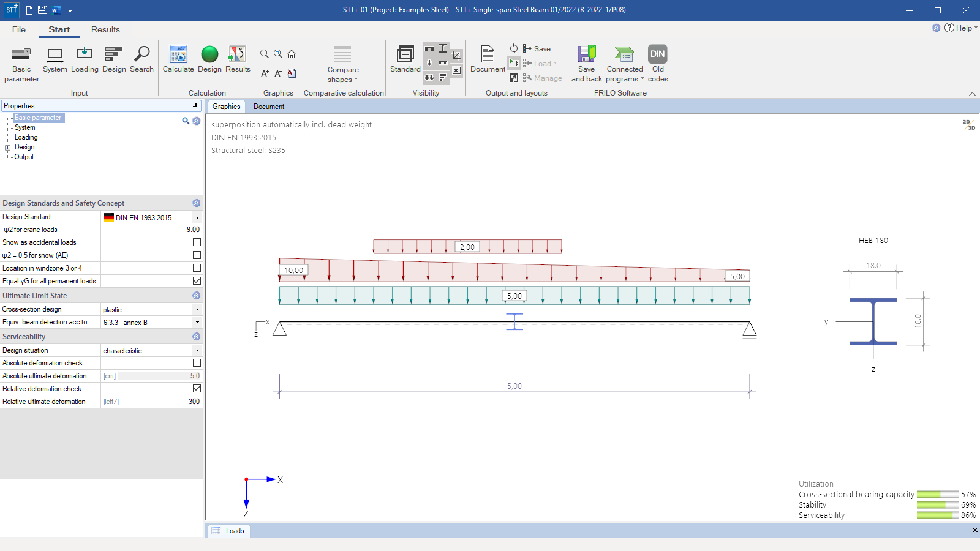Open Help menu
Image resolution: width=980 pixels, height=551 pixels.
click(960, 28)
